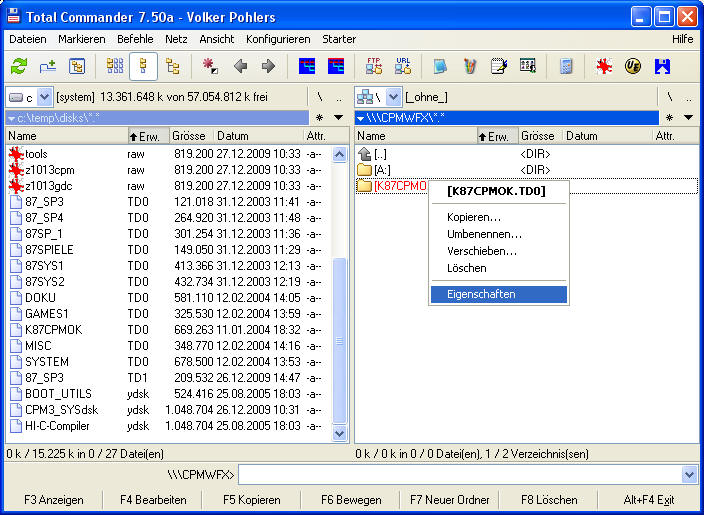Screen dimensions: 704x515
Task: Click the left panel scrollbar up arrow
Action: [339, 154]
